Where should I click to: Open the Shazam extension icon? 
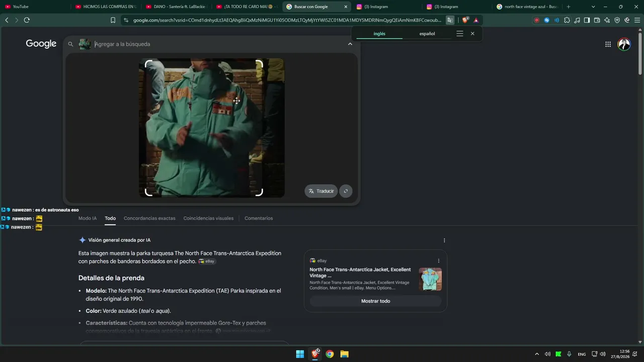click(546, 20)
